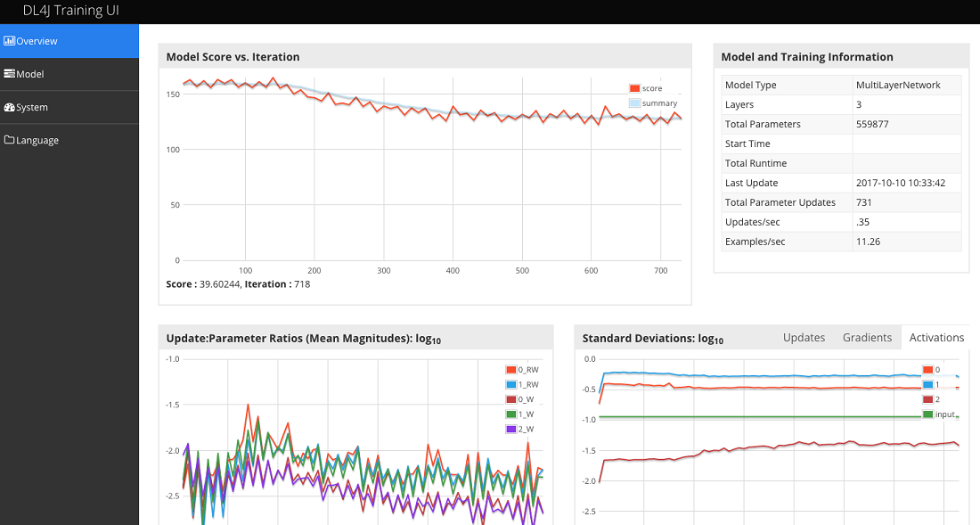Click the Language folder icon
Image resolution: width=980 pixels, height=525 pixels.
point(10,140)
